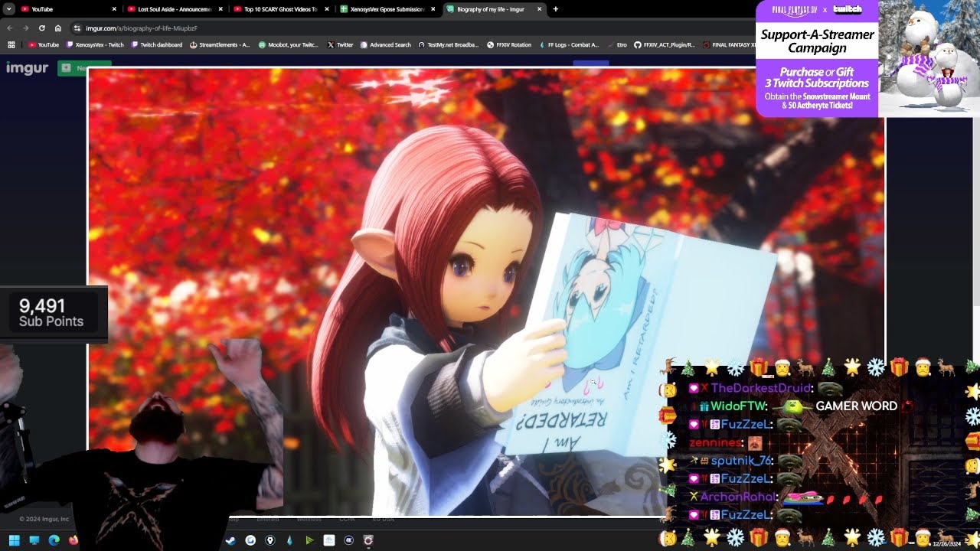
Task: Switch to the YouTube browser tab
Action: tap(67, 9)
